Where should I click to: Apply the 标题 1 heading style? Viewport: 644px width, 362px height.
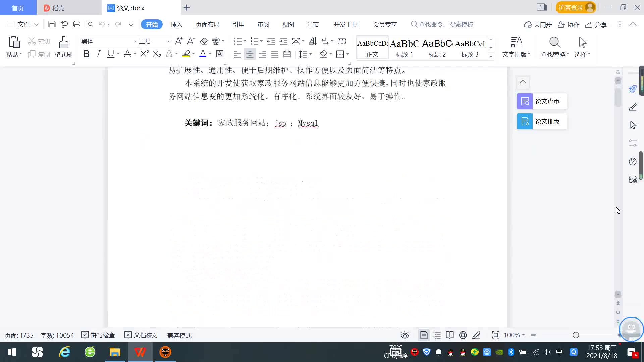tap(405, 48)
